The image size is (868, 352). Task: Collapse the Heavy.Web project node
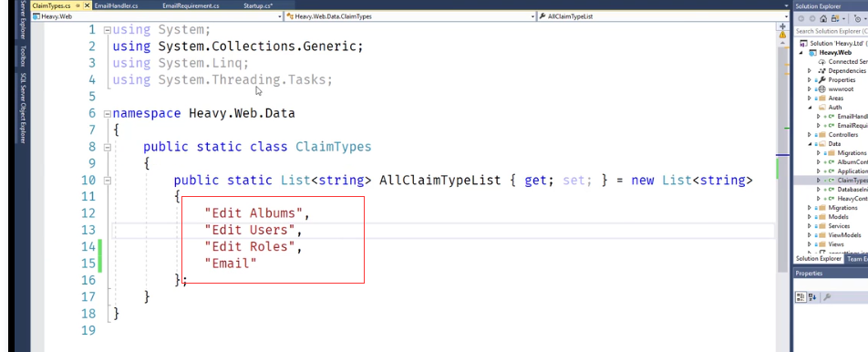pos(802,53)
